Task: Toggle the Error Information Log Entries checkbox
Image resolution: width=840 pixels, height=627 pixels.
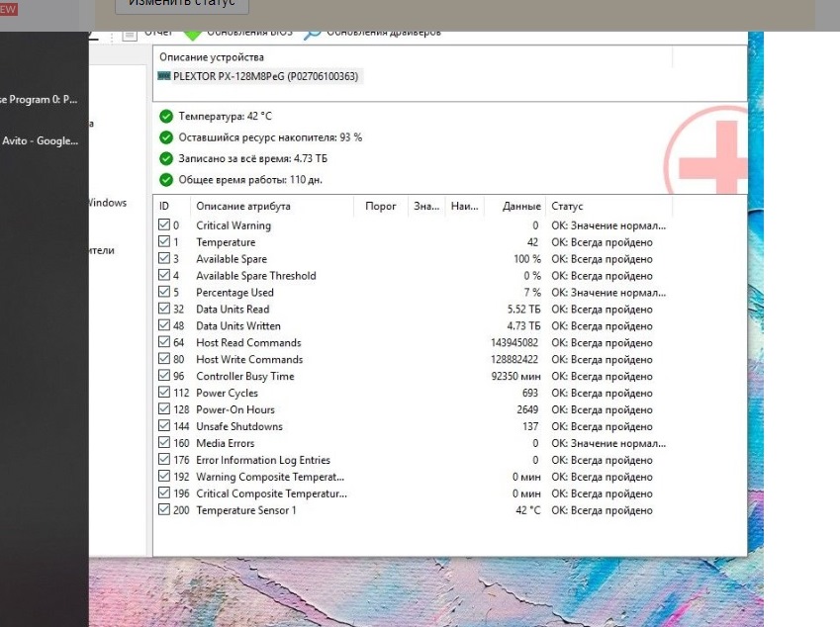Action: pyautogui.click(x=164, y=460)
